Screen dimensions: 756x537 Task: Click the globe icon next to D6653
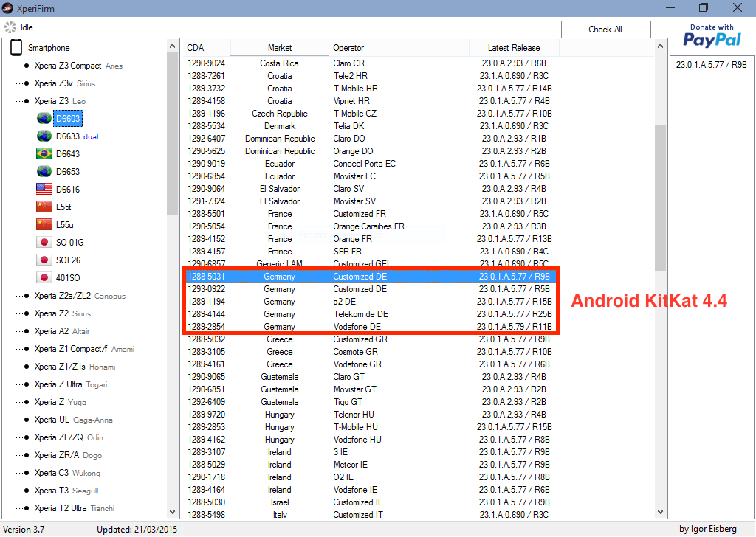[x=44, y=171]
